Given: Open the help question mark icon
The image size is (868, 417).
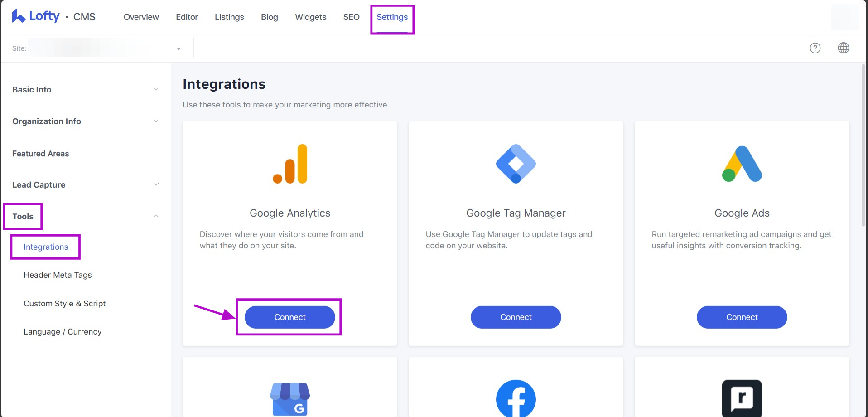Looking at the screenshot, I should pos(815,48).
